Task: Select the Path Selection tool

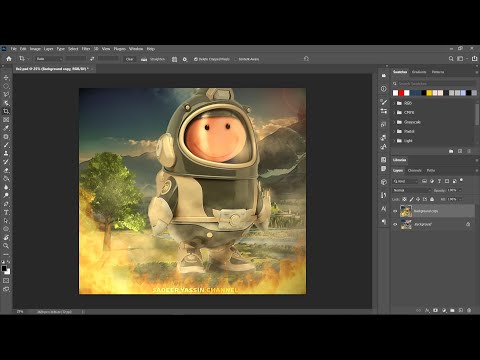Action: 6,221
